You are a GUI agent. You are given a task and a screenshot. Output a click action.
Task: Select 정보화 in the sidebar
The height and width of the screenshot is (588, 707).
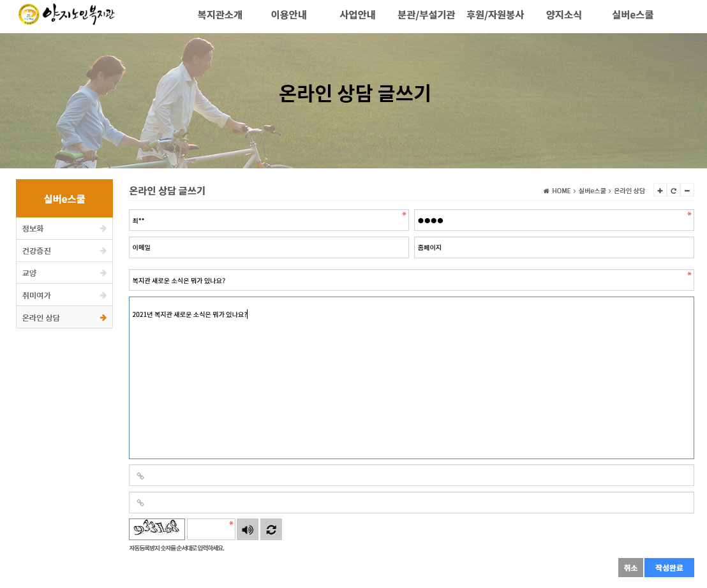(64, 228)
